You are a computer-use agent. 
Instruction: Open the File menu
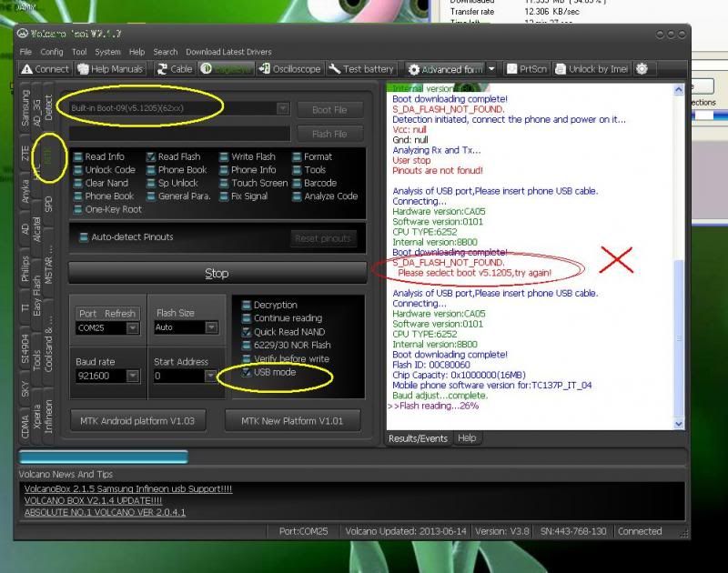tap(26, 52)
